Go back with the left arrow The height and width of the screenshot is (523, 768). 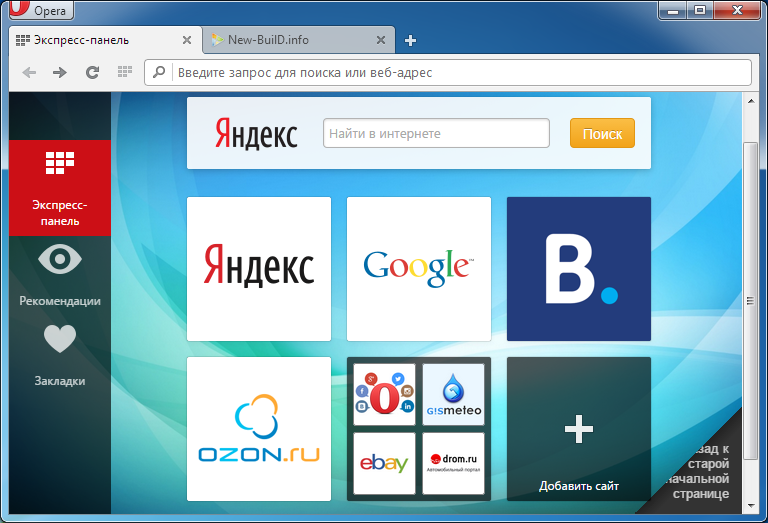point(29,72)
